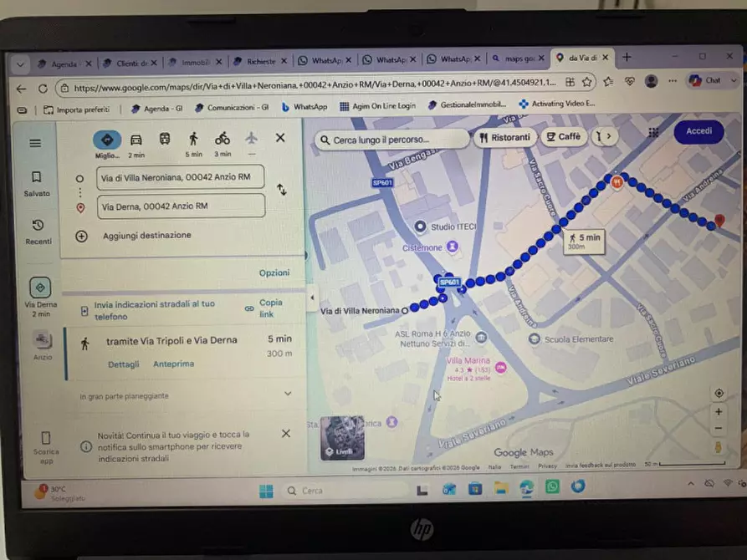
Task: Open WhatsApp bookmark in favorites bar
Action: click(304, 107)
